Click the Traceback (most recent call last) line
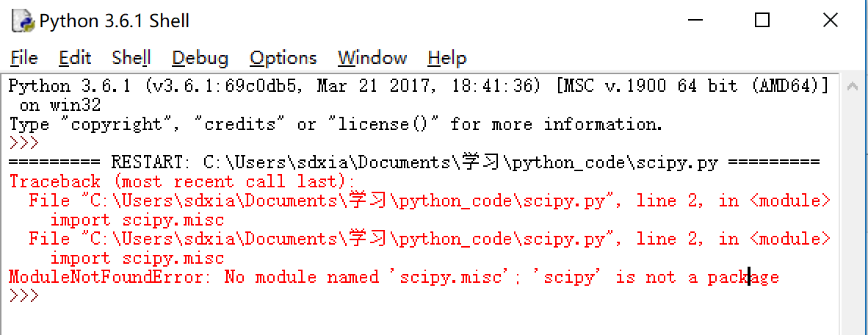Image resolution: width=868 pixels, height=335 pixels. pyautogui.click(x=182, y=181)
